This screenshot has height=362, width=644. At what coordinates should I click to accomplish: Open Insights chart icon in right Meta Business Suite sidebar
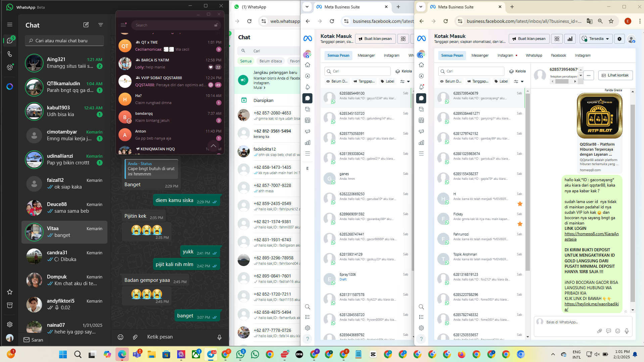[x=421, y=143]
